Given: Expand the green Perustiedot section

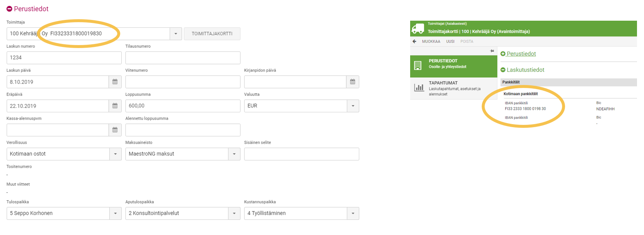Looking at the screenshot, I should point(503,54).
